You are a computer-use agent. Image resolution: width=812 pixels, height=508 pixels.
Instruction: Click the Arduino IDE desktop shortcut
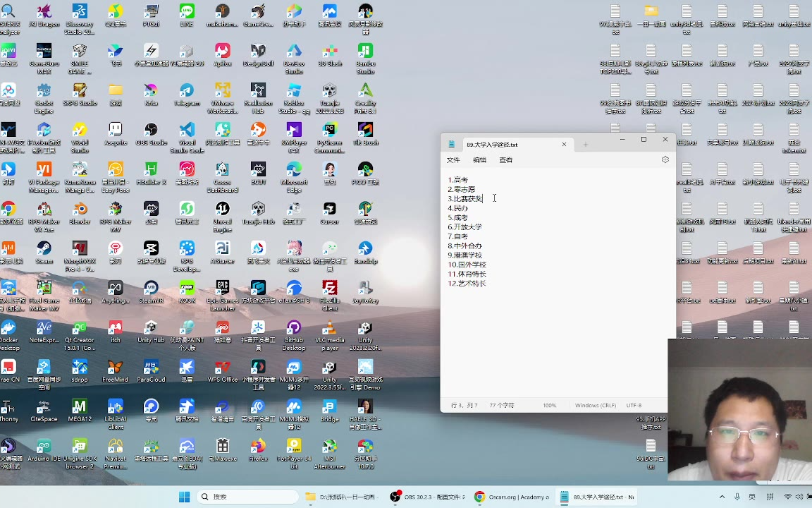[x=44, y=449]
